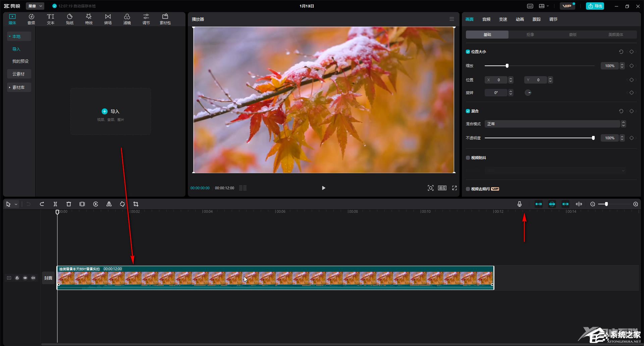Switch to 音频 tab in properties panel

click(486, 19)
